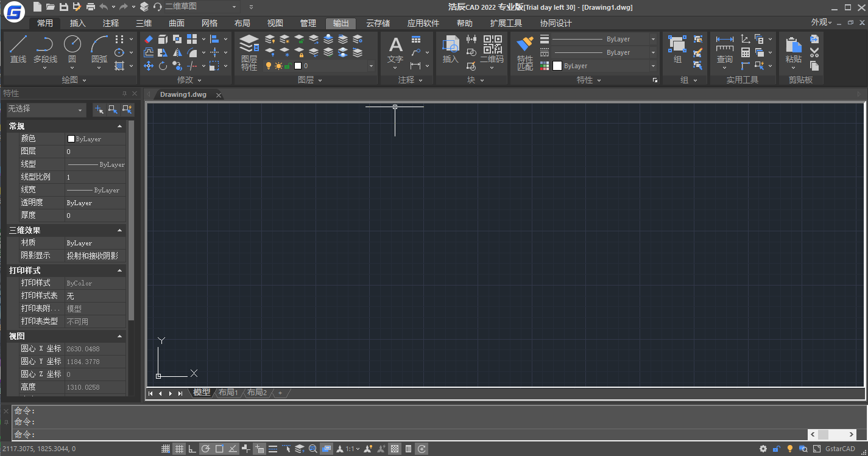Switch to the 布局1 layout tab
The width and height of the screenshot is (868, 456).
point(228,393)
